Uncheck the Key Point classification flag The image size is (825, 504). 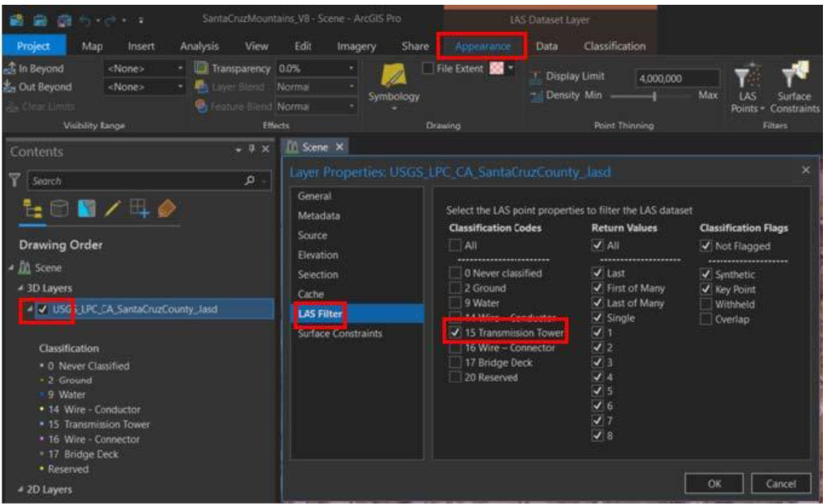[706, 289]
